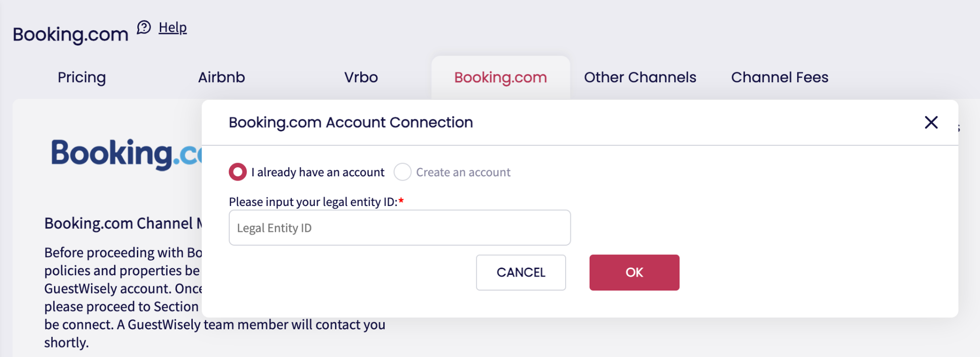The image size is (980, 357).
Task: Click the Help speech-bubble icon
Action: [144, 27]
